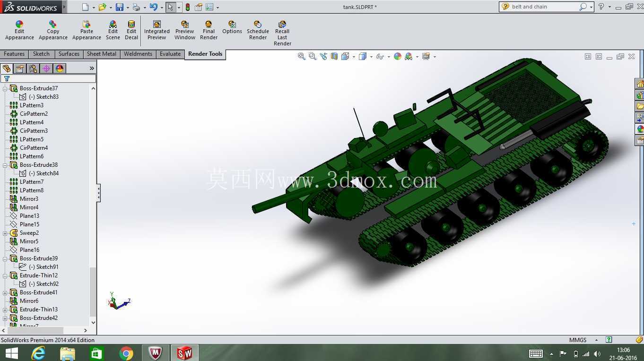The height and width of the screenshot is (361, 644).
Task: Click Copy Appearance in the Render Tools ribbon
Action: coord(53,31)
